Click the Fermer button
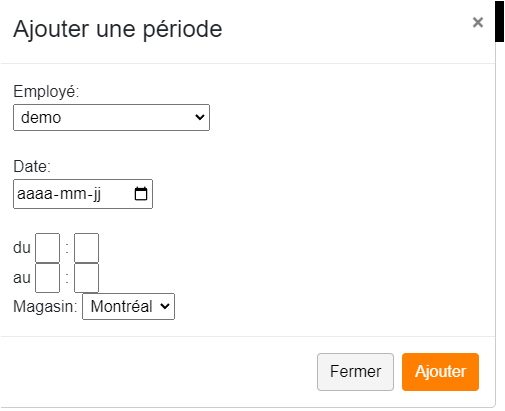The image size is (505, 411). pos(355,372)
